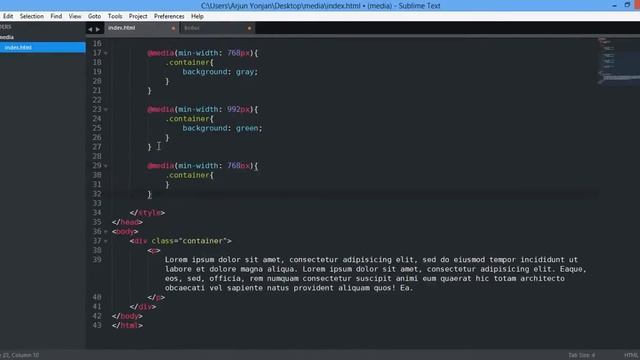This screenshot has height=360, width=640.
Task: Collapse the fold arrow at line 29
Action: click(106, 166)
